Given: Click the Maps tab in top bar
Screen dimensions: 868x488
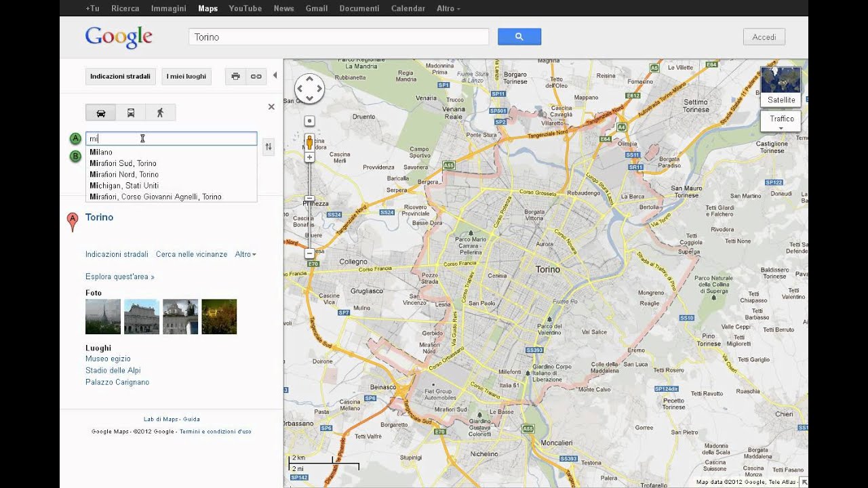Looking at the screenshot, I should point(208,8).
